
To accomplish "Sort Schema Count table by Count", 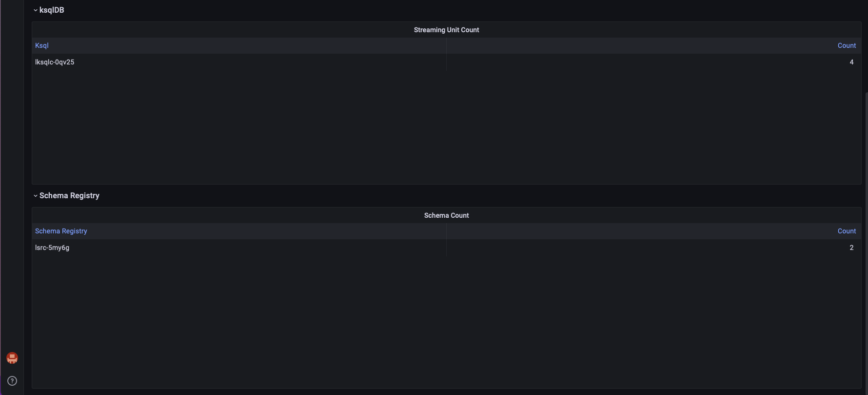I will tap(847, 230).
